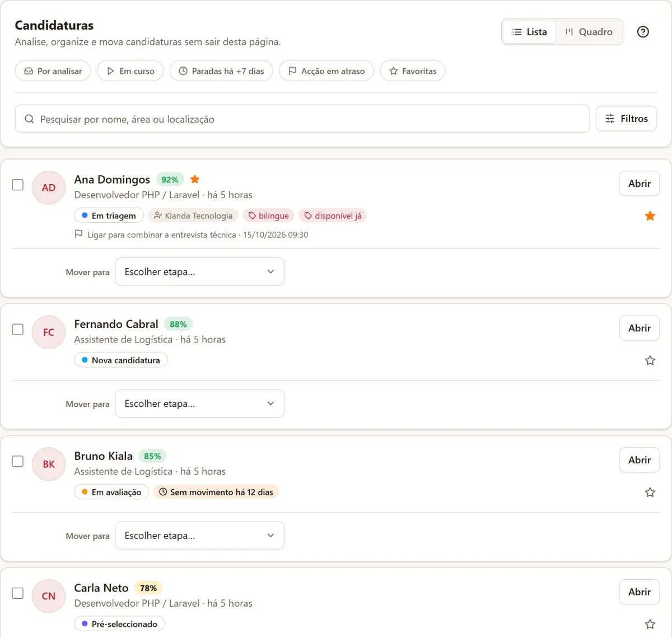Filter by Acção em atraso
Viewport: 672px width, 638px height.
(x=326, y=71)
